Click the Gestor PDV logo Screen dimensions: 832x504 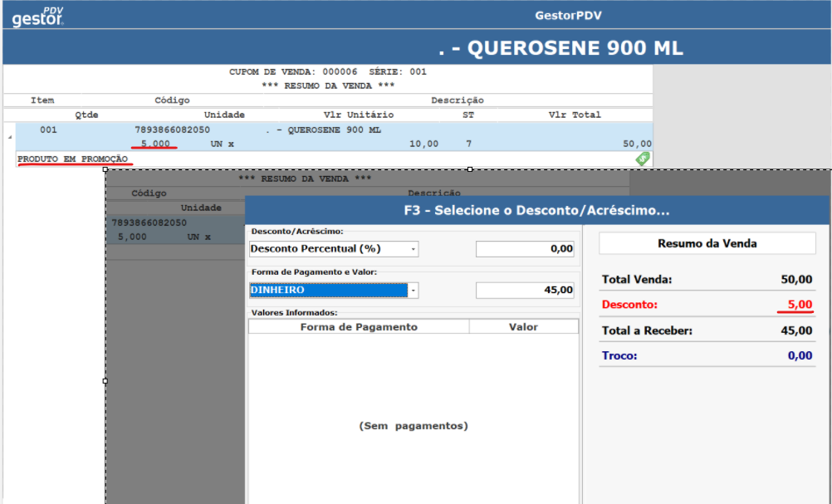[x=37, y=16]
